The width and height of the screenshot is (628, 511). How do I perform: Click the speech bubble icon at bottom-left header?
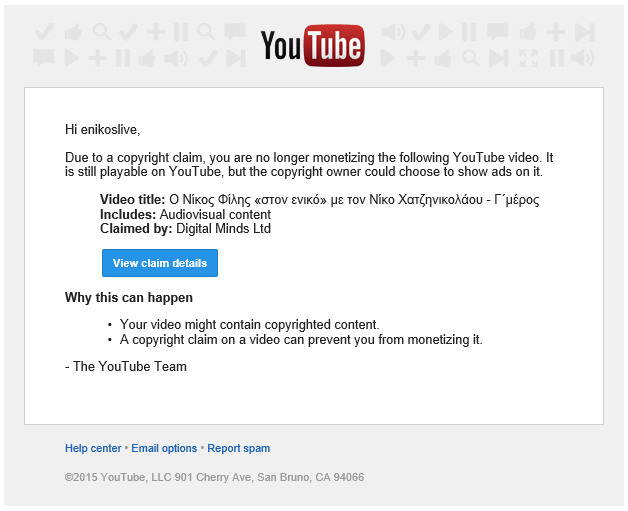(44, 58)
